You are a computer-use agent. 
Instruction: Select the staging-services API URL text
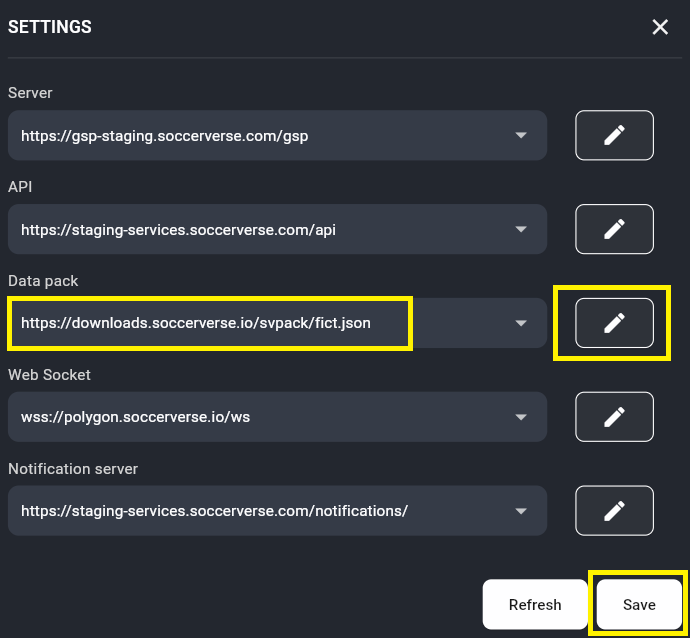(178, 230)
